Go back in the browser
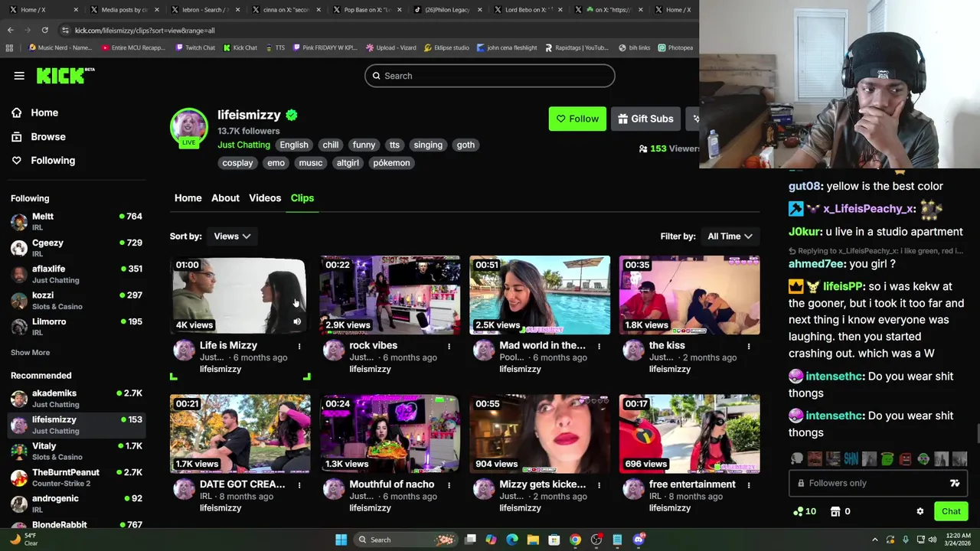The width and height of the screenshot is (980, 551). pyautogui.click(x=10, y=30)
